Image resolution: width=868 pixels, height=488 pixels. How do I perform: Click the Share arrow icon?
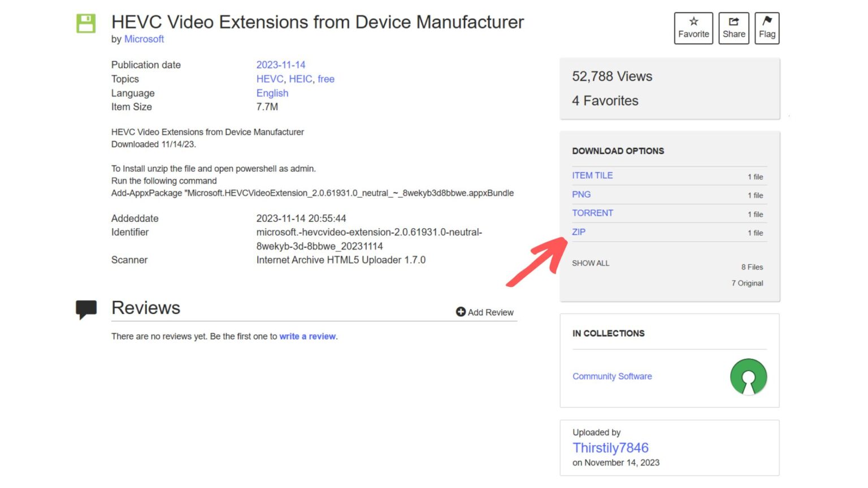coord(733,20)
